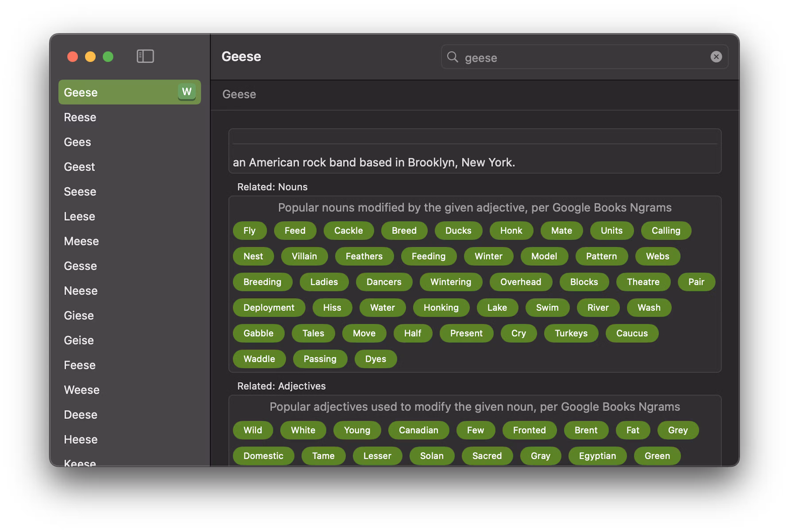This screenshot has height=532, width=789.
Task: Click the Honk noun tag
Action: click(x=511, y=231)
